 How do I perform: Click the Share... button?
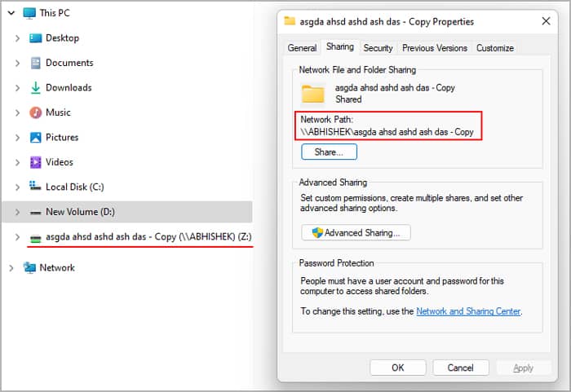(x=329, y=152)
